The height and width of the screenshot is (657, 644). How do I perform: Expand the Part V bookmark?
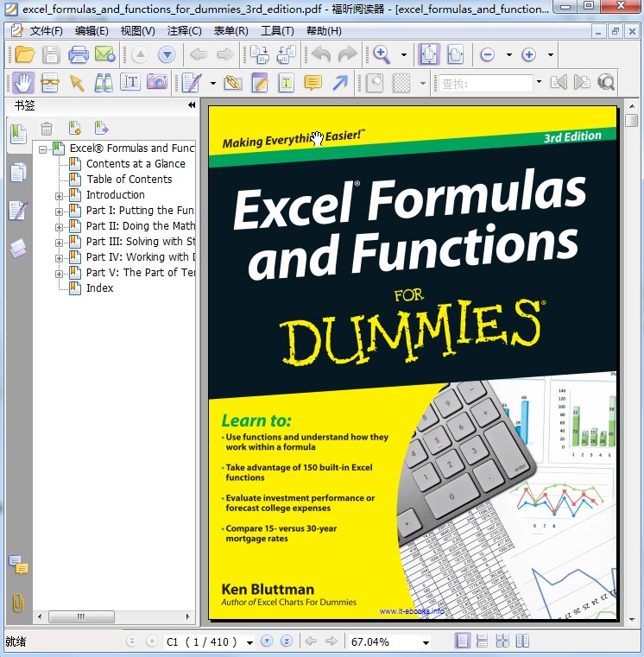tap(59, 273)
